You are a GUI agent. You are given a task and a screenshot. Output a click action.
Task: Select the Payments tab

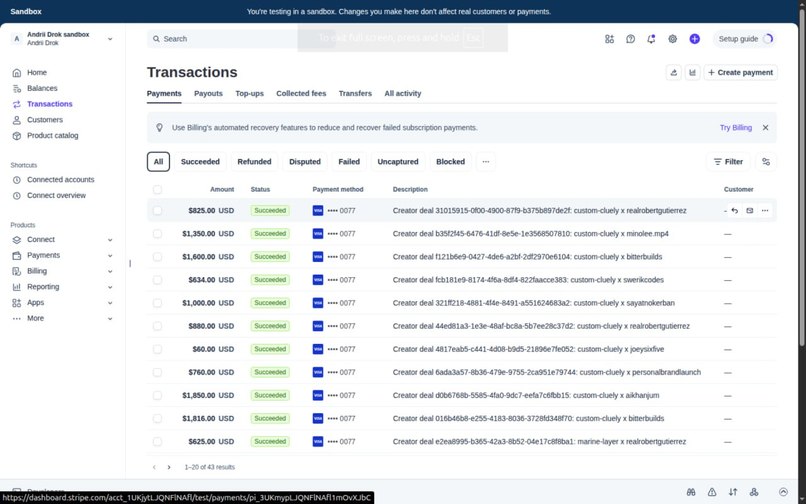(164, 94)
